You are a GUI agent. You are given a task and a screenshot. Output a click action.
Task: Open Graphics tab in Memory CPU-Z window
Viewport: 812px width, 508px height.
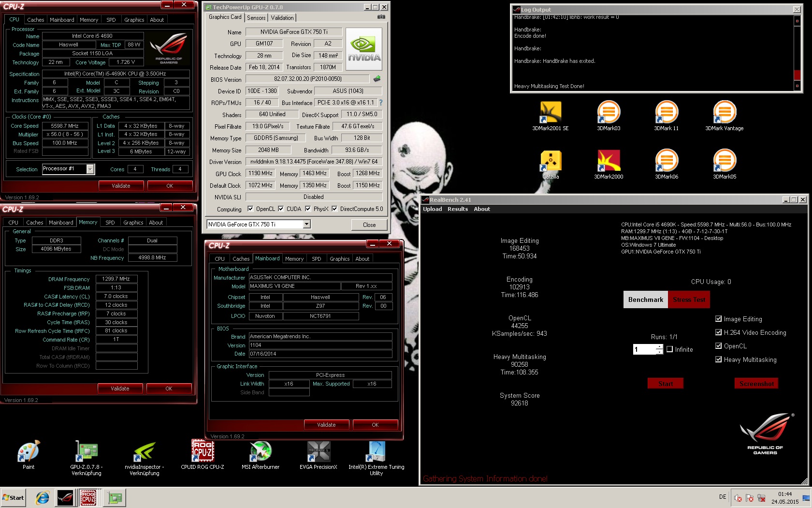(133, 223)
